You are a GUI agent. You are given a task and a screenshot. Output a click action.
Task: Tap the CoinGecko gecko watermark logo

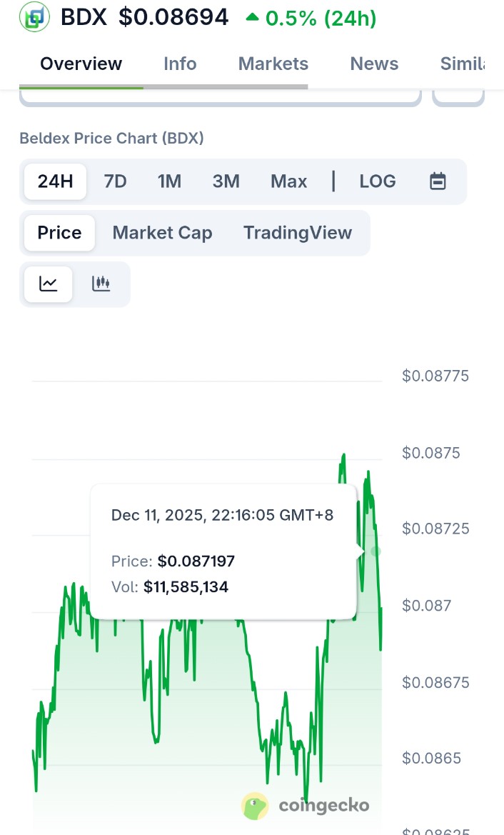tap(255, 806)
